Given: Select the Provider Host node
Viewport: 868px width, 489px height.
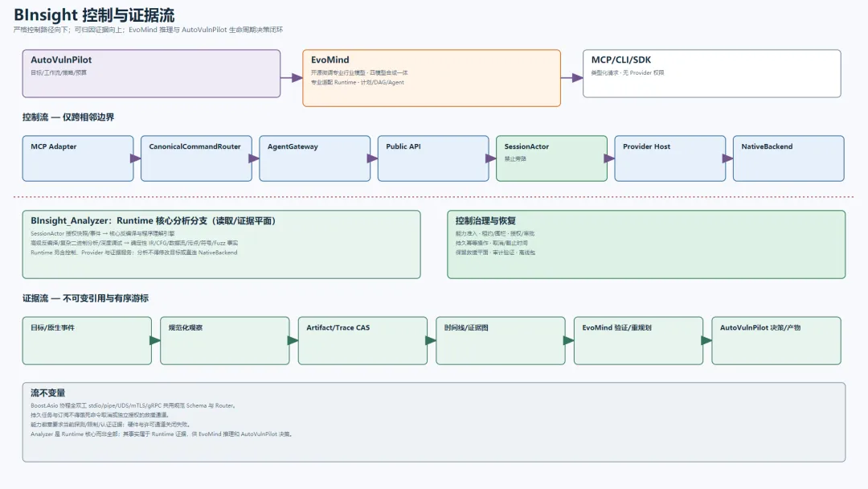Looking at the screenshot, I should pyautogui.click(x=669, y=158).
